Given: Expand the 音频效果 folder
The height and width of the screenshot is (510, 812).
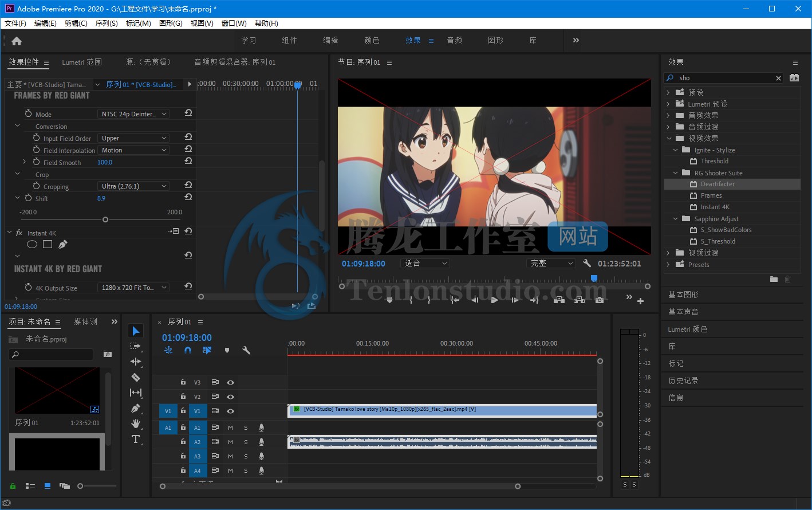Looking at the screenshot, I should tap(668, 115).
